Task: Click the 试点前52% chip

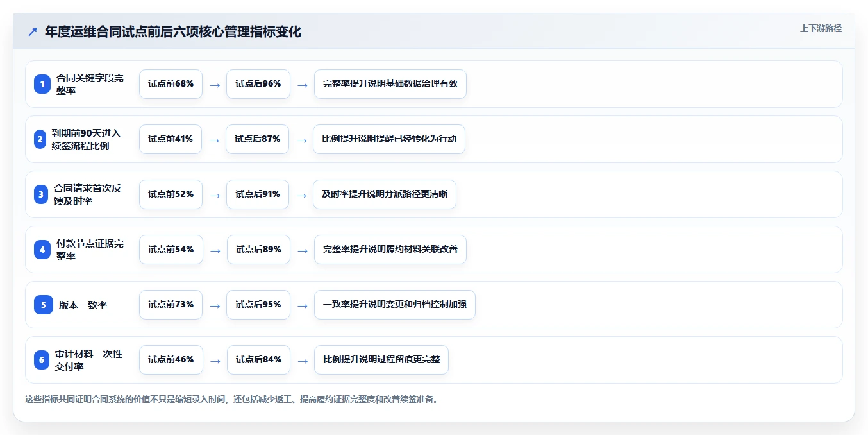Action: coord(171,194)
